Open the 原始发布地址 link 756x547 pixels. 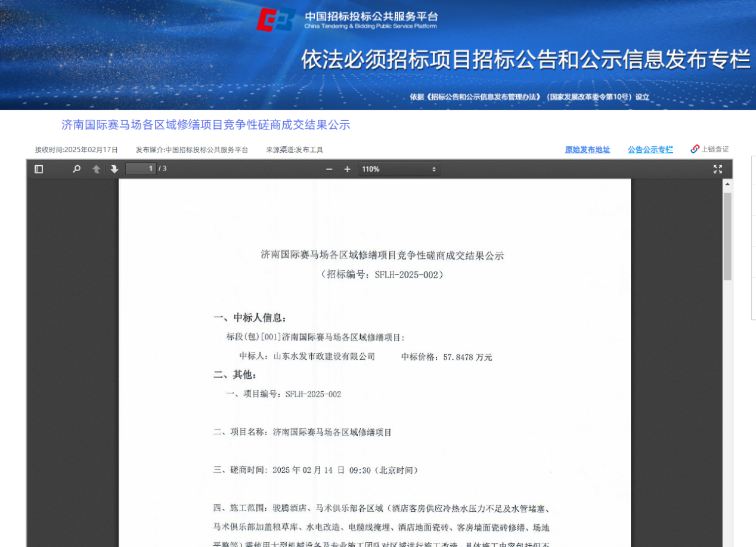tap(587, 150)
